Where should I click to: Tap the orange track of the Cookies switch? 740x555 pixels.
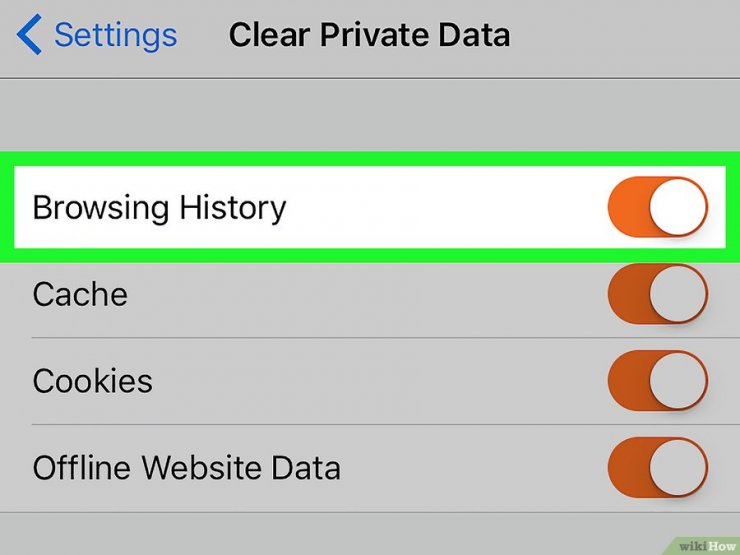click(x=628, y=380)
